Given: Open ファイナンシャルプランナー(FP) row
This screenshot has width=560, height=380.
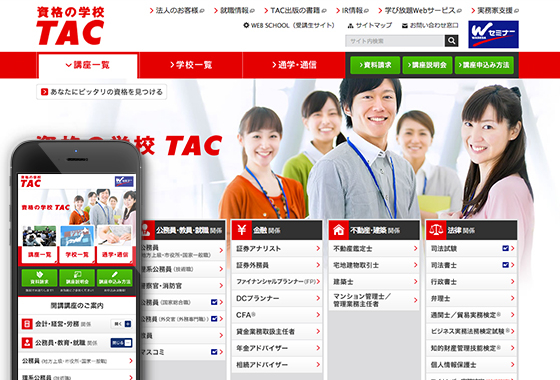Looking at the screenshot, I should (x=277, y=282).
